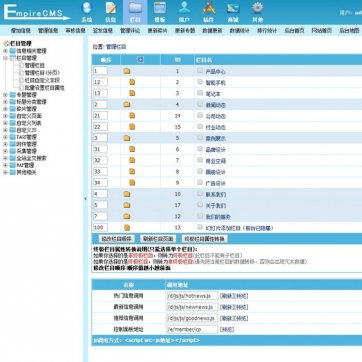The image size is (362, 362).
Task: Open 批量设置栏目属性 in the sidebar tree
Action: point(45,88)
